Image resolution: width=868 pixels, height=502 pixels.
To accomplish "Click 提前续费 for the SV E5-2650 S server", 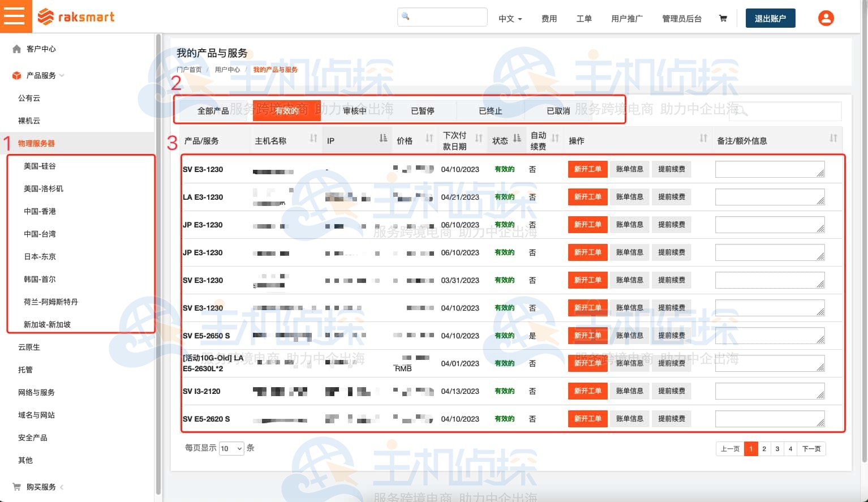I will (x=671, y=335).
